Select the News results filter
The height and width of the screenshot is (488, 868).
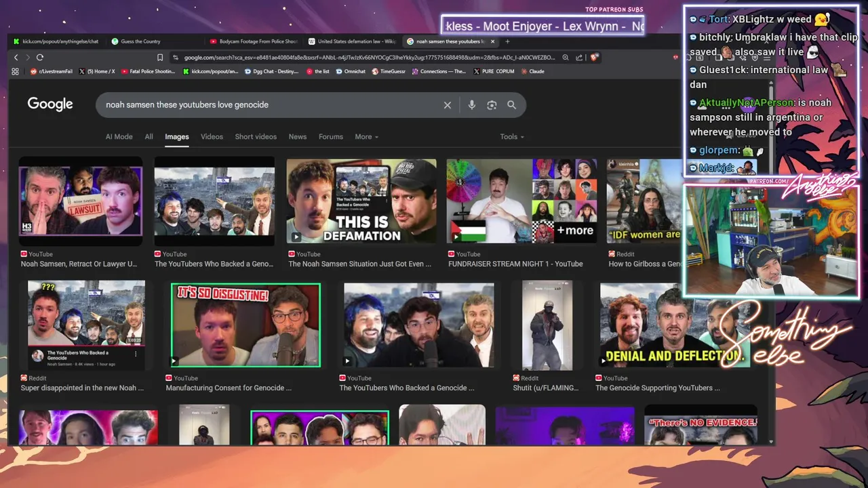pyautogui.click(x=298, y=137)
